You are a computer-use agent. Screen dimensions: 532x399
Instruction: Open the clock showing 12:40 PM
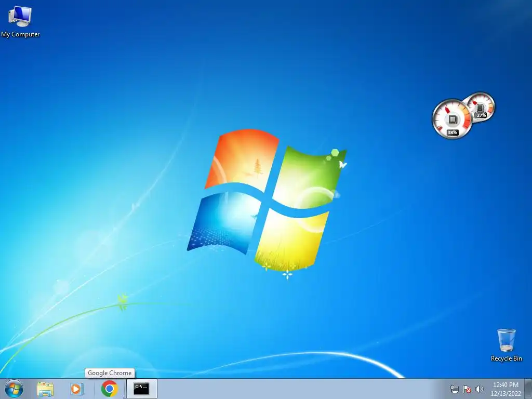(x=506, y=385)
